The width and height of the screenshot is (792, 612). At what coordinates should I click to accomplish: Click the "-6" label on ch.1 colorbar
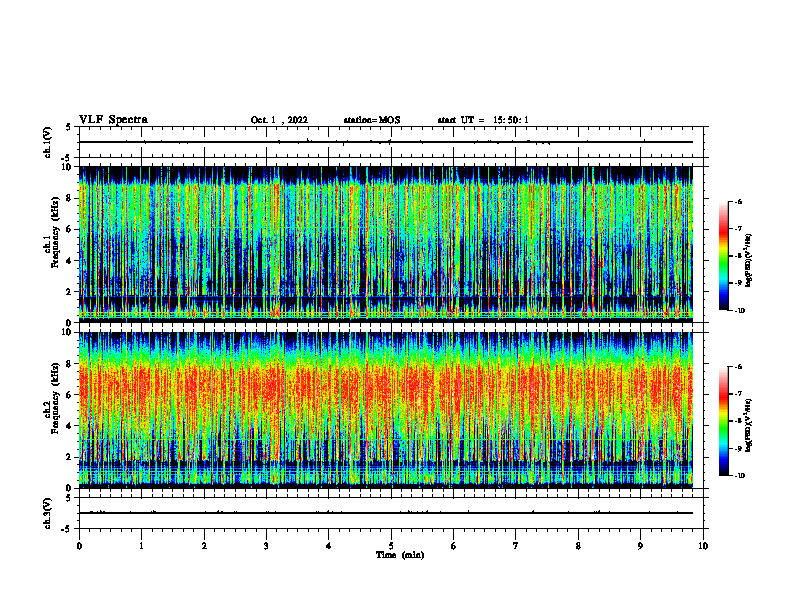738,201
